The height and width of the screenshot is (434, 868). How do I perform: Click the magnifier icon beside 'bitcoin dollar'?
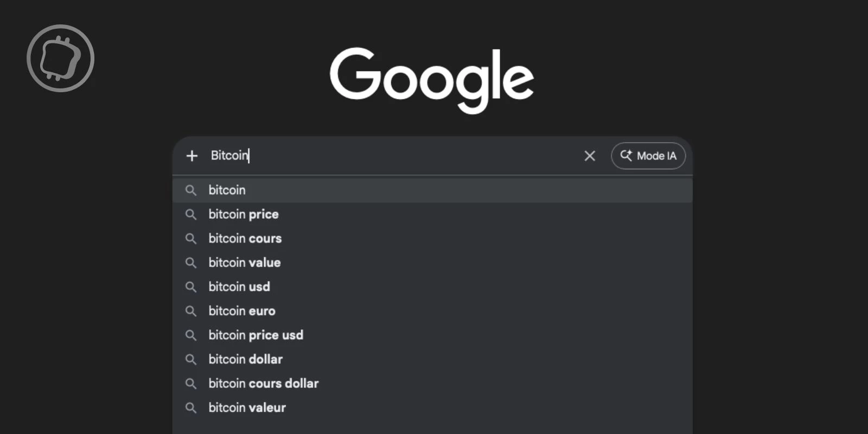[x=191, y=359]
